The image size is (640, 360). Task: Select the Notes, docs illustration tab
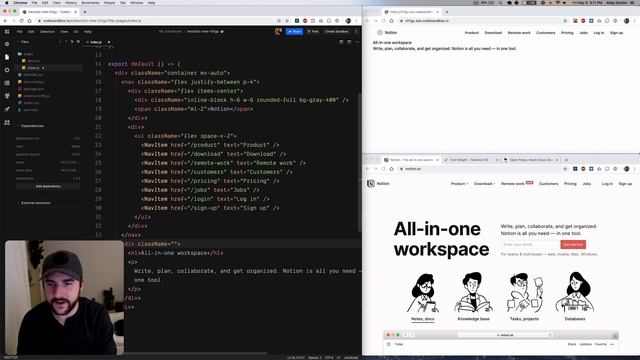(x=422, y=297)
